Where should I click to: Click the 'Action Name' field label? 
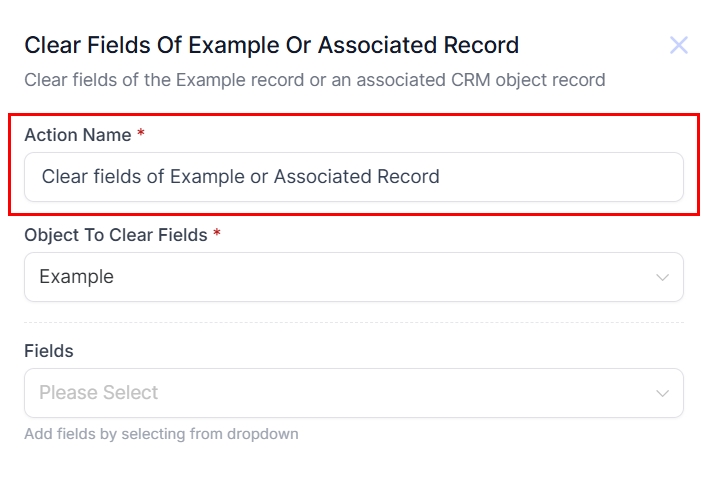click(x=77, y=135)
